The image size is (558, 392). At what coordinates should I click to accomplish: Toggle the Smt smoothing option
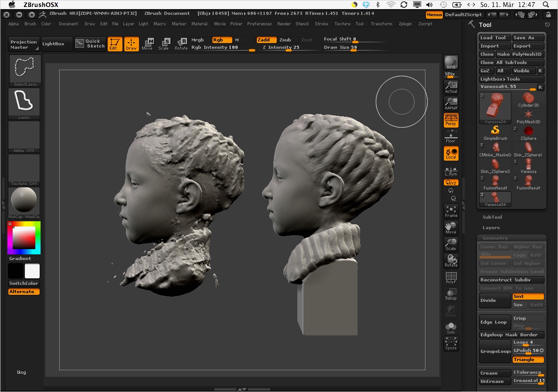pyautogui.click(x=528, y=296)
